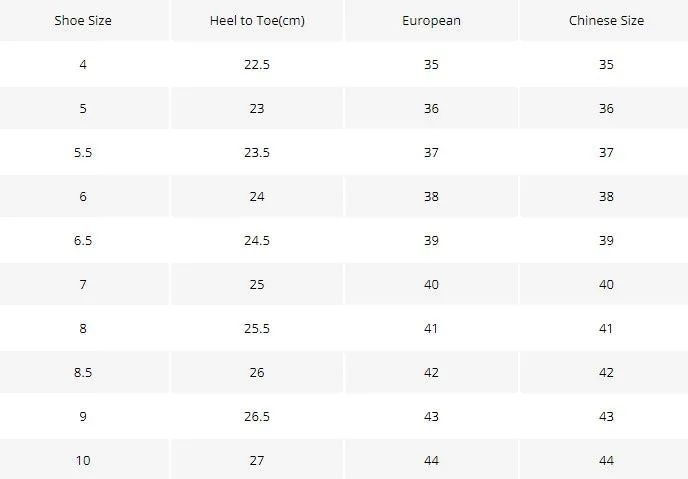Image resolution: width=688 pixels, height=479 pixels.
Task: Select the 26.5 cm cell
Action: (x=257, y=416)
